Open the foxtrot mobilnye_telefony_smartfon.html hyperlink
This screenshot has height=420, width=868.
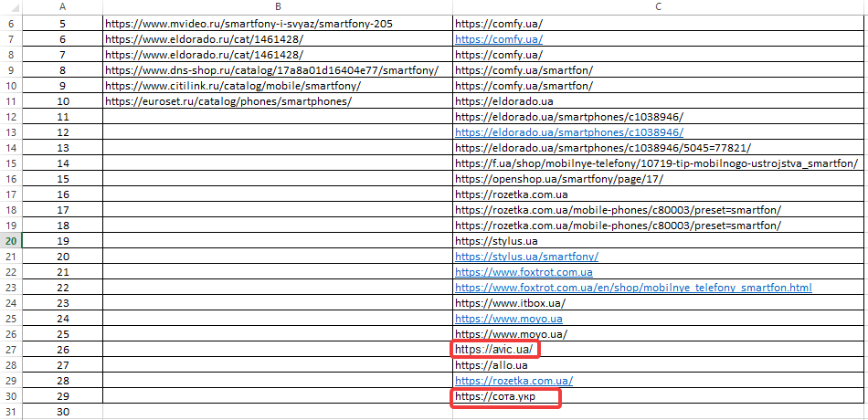coord(633,288)
